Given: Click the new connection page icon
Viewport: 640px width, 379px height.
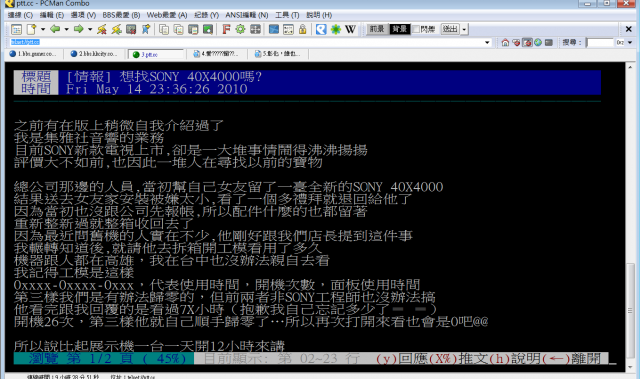Looking at the screenshot, I should pyautogui.click(x=31, y=29).
